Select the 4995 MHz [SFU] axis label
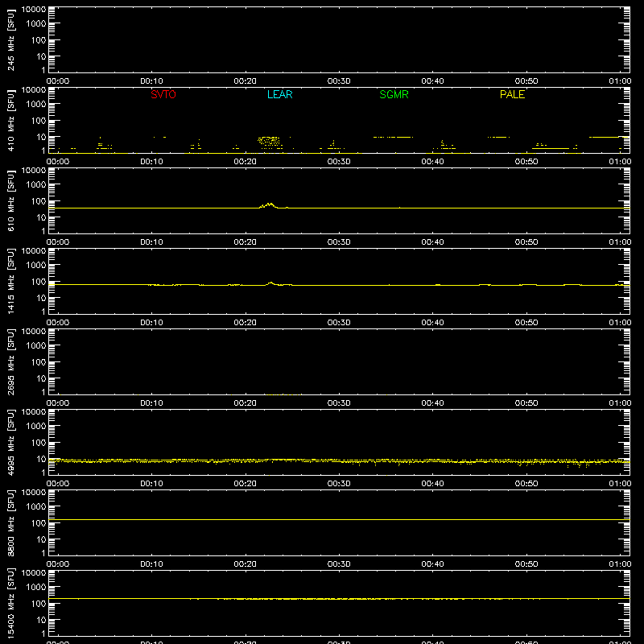The height and width of the screenshot is (644, 644). [x=10, y=442]
